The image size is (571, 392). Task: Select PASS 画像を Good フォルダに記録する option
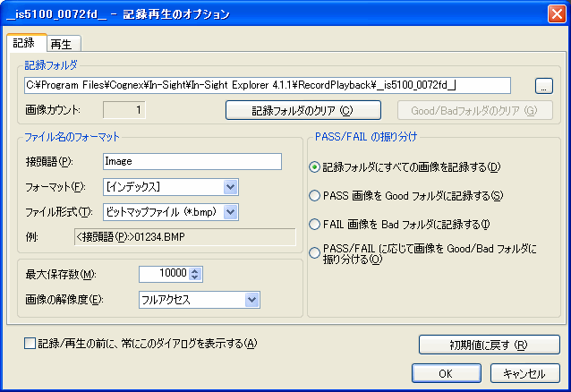pyautogui.click(x=314, y=195)
